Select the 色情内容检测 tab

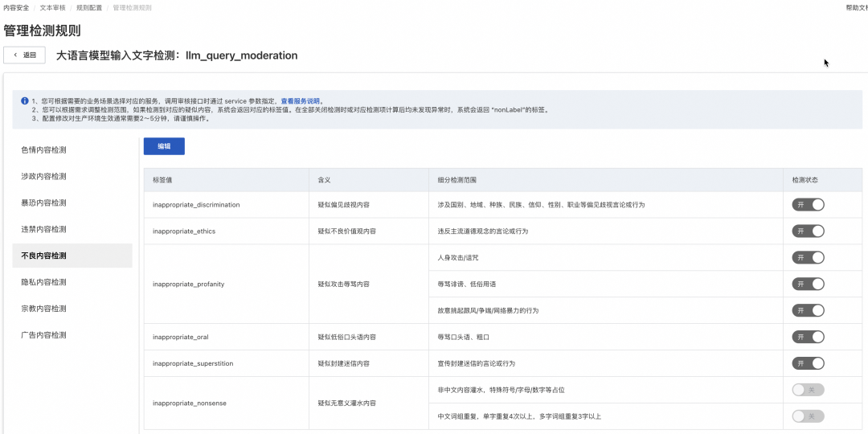72,150
